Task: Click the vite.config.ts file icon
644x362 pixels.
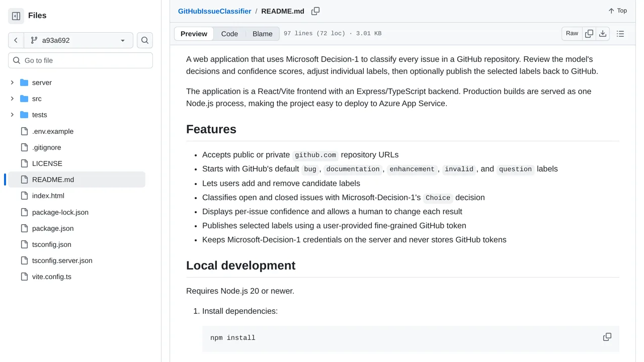Action: [x=24, y=277]
